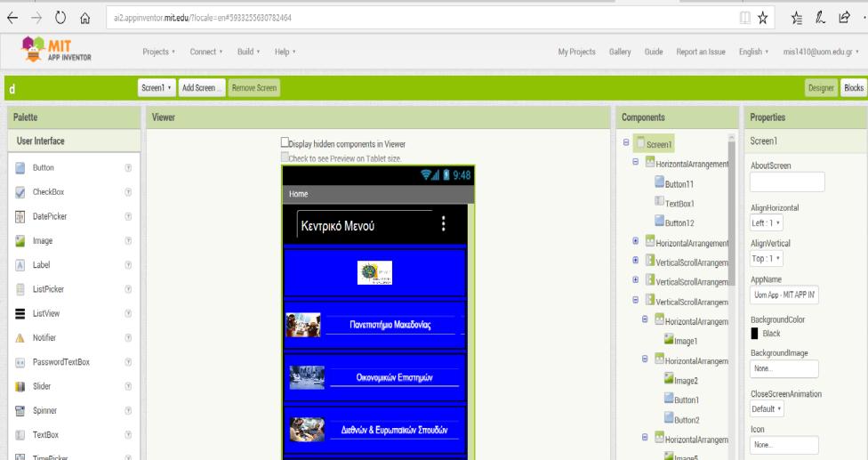This screenshot has height=460, width=868.
Task: Open the Help menu
Action: click(x=285, y=52)
